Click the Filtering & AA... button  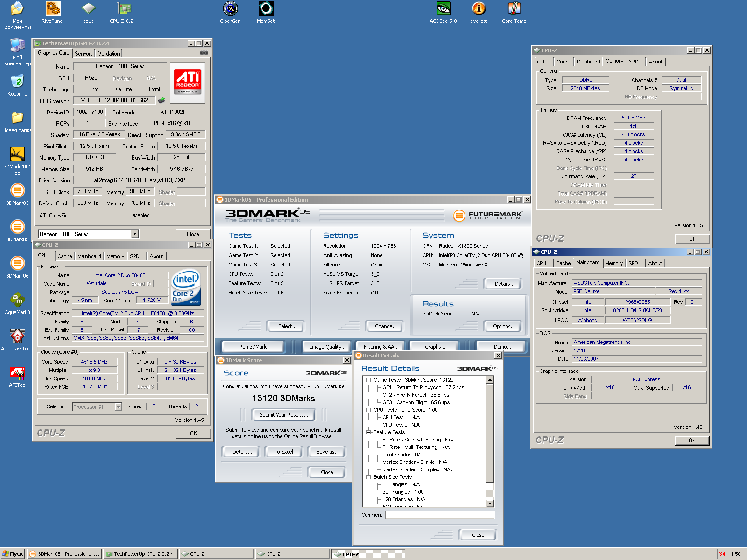tap(381, 347)
